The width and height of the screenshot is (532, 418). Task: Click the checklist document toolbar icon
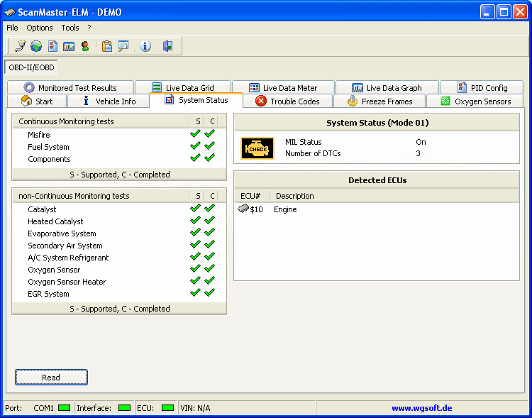coord(52,46)
